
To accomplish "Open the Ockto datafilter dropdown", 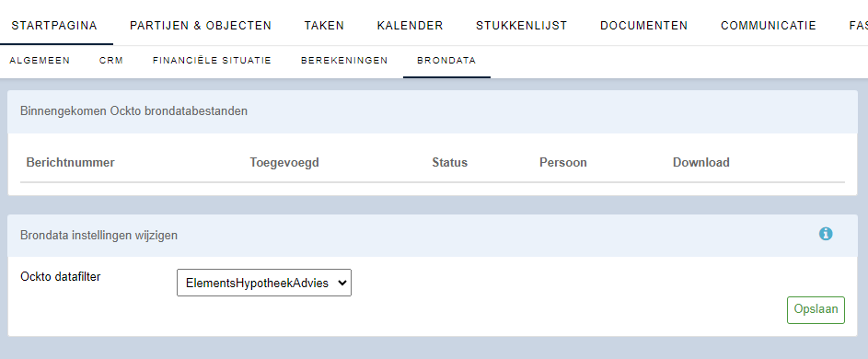I will [x=264, y=283].
